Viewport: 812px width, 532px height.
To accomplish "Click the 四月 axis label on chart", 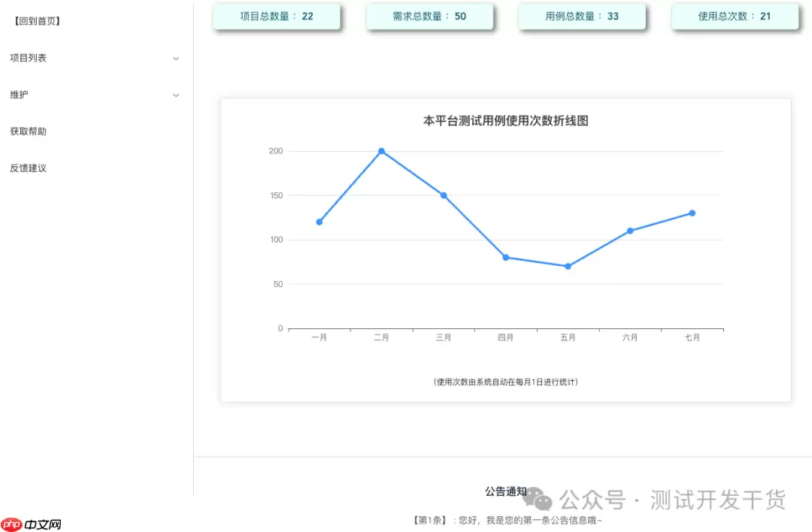I will [x=505, y=337].
